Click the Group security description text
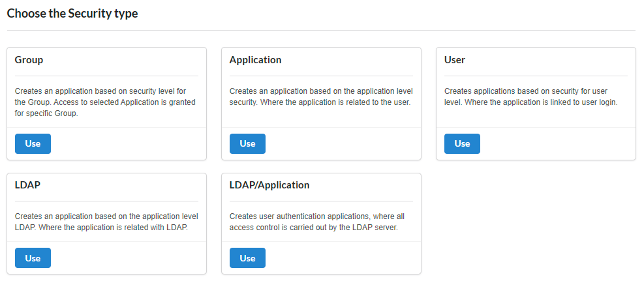 (105, 102)
